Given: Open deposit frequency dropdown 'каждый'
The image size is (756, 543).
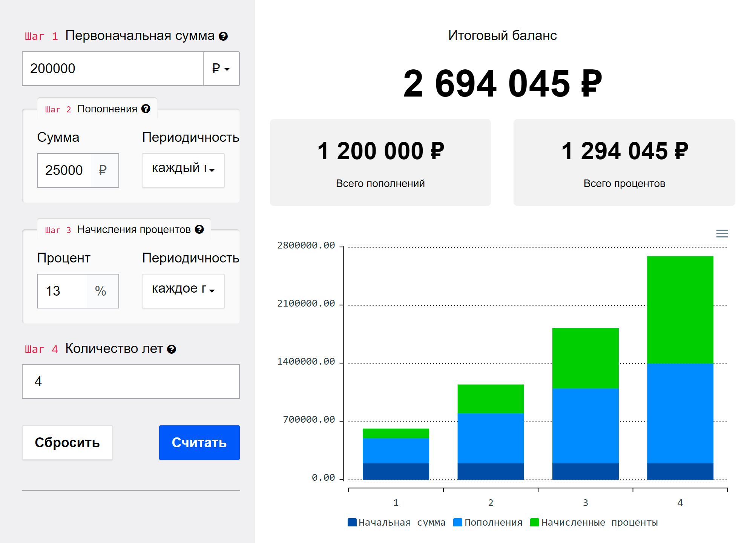Looking at the screenshot, I should tap(183, 170).
